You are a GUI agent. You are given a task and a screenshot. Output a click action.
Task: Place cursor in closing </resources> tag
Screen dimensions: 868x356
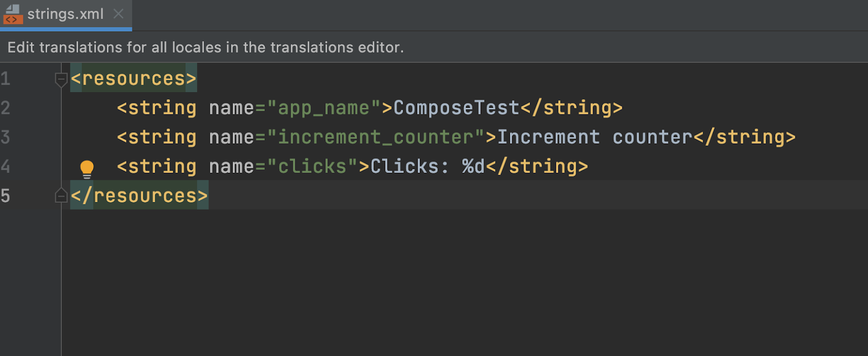tap(139, 196)
